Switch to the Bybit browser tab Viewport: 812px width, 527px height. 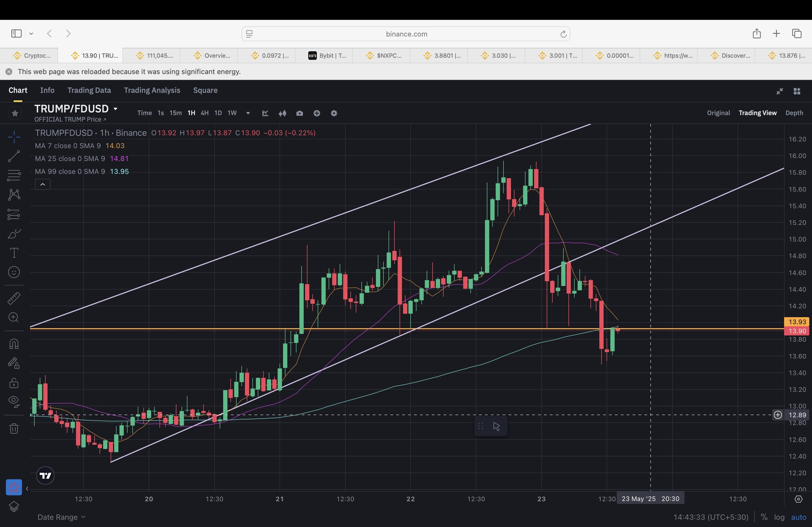pyautogui.click(x=324, y=56)
